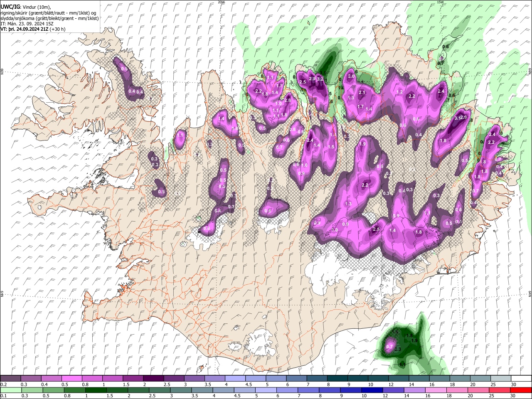Click the "0.2" label under the top legend row
Viewport: 532px width, 399px height.
point(3,384)
